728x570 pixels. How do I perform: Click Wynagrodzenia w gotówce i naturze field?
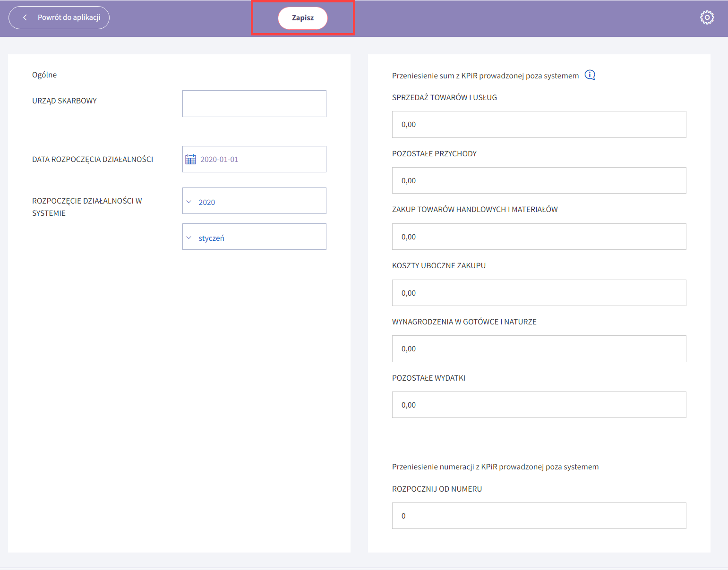click(539, 349)
